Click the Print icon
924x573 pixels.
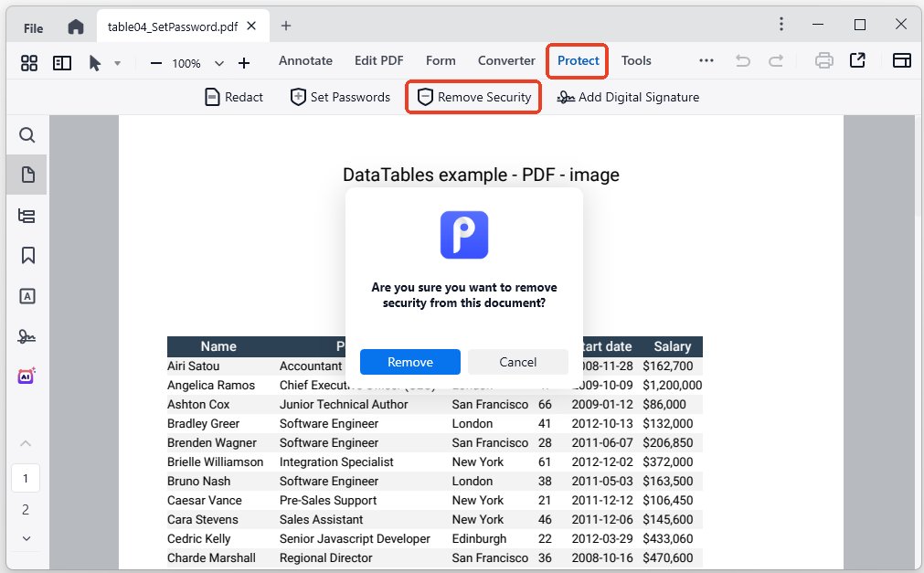pos(823,59)
